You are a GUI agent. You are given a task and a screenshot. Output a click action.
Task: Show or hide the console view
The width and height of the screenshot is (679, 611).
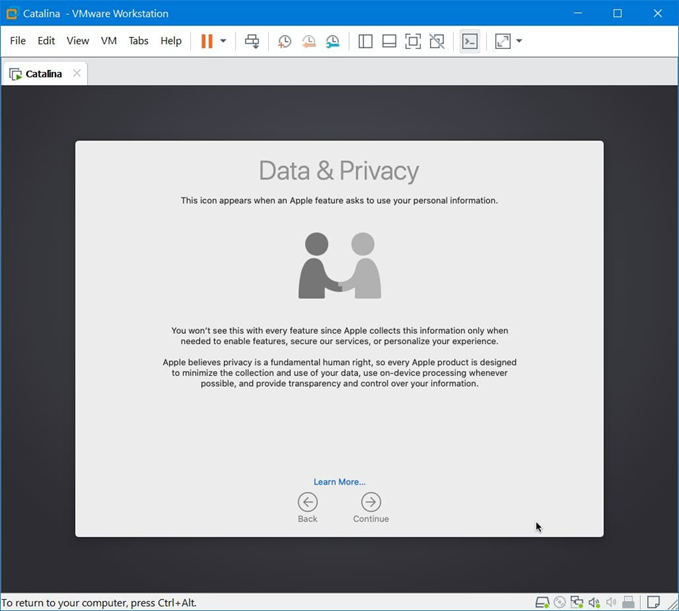(x=470, y=41)
